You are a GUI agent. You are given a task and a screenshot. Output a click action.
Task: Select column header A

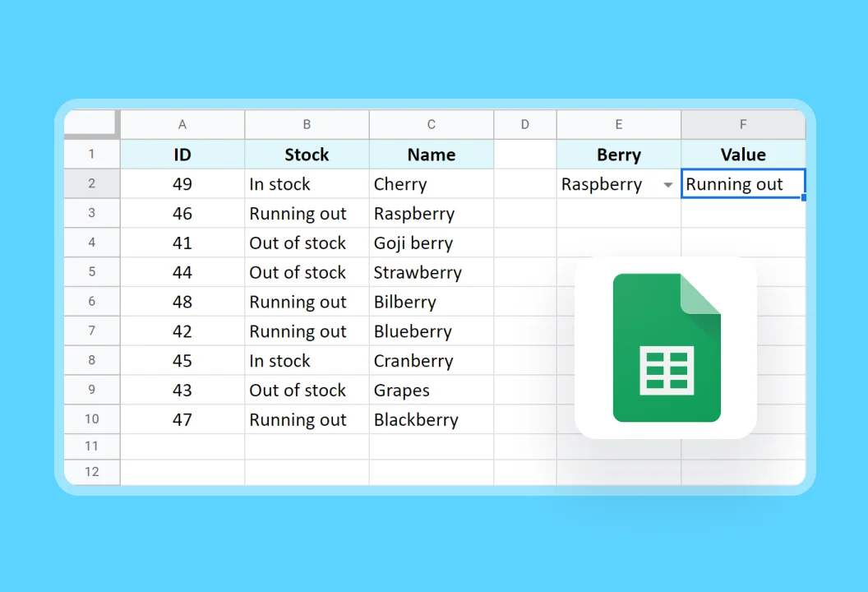click(x=182, y=123)
